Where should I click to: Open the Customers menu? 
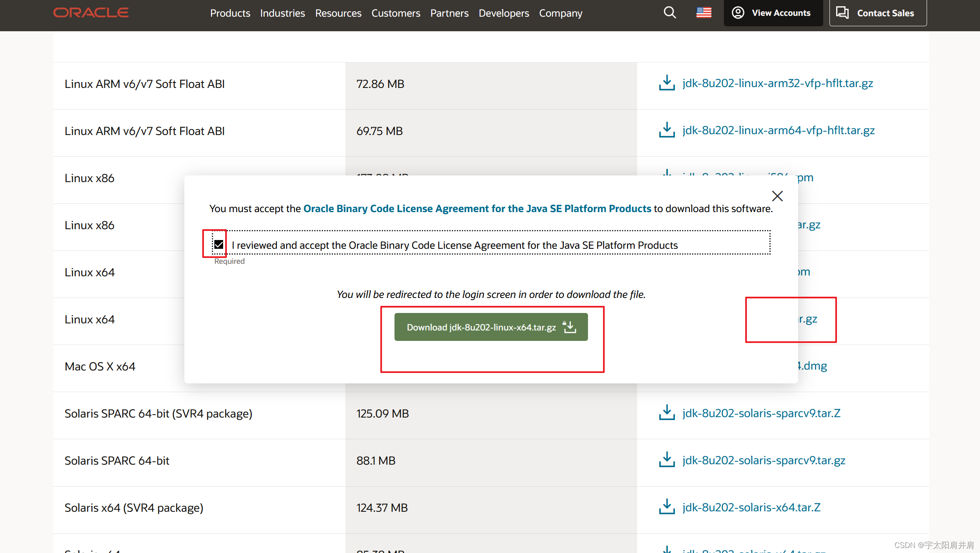tap(396, 13)
